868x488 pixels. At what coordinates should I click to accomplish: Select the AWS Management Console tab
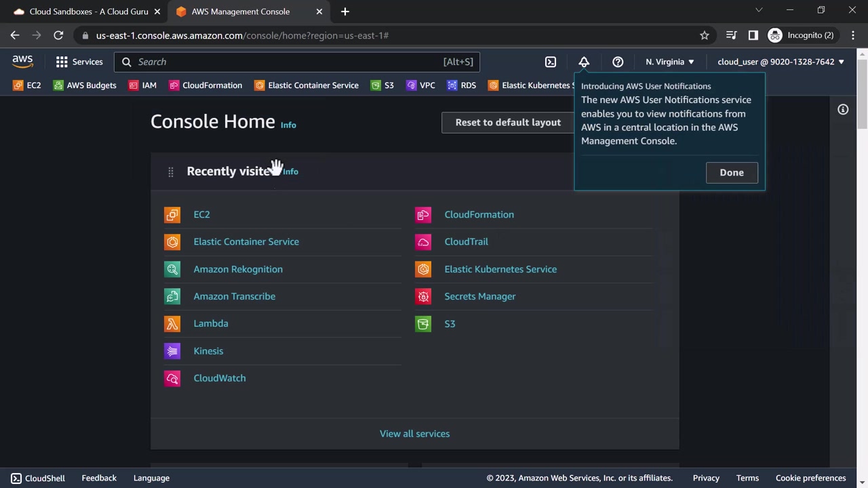249,12
